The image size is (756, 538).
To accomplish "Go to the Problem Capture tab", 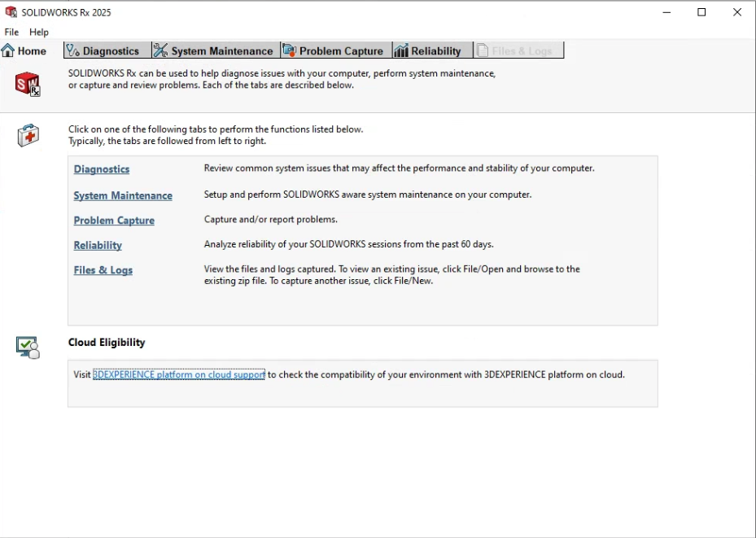I will (x=337, y=50).
